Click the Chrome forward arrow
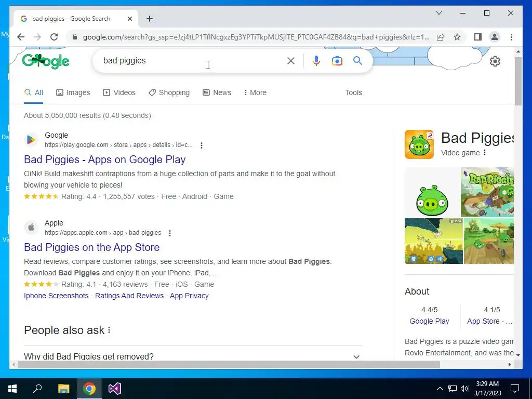Screen dimensions: 532x399 click(x=37, y=37)
